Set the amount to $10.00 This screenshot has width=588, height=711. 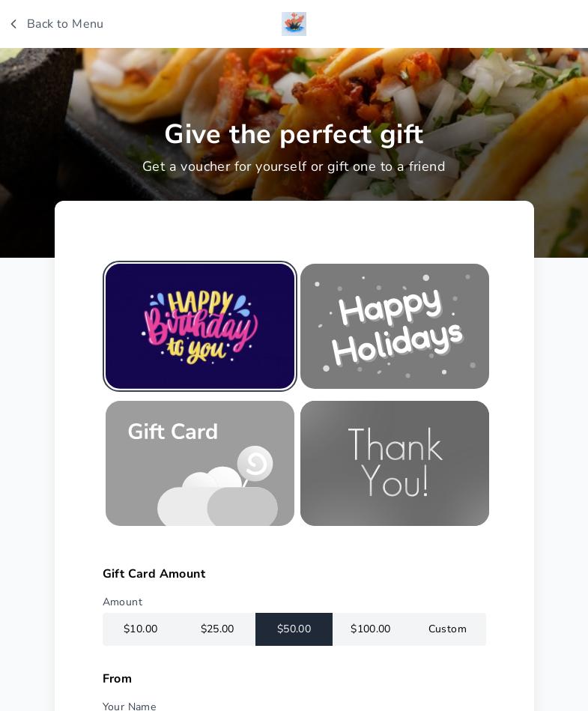[141, 629]
